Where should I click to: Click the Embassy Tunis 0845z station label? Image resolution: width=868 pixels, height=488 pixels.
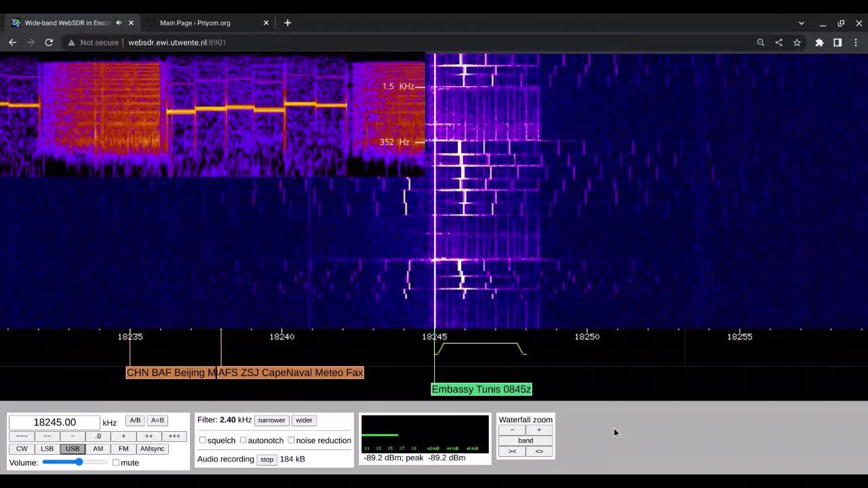(x=481, y=389)
